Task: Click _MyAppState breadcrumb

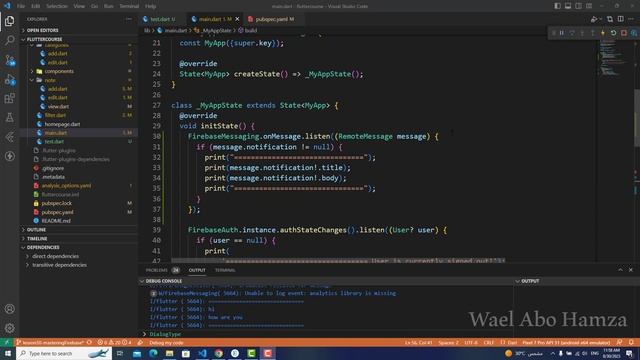Action: click(x=216, y=30)
